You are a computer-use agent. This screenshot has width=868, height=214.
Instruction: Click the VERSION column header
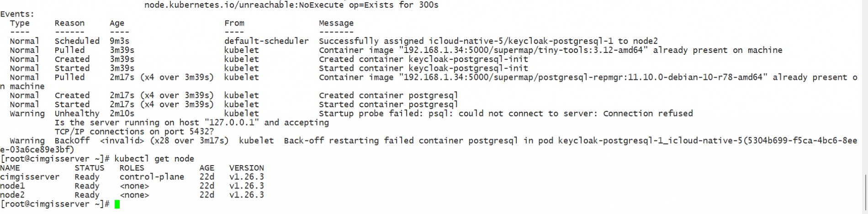[x=246, y=168]
